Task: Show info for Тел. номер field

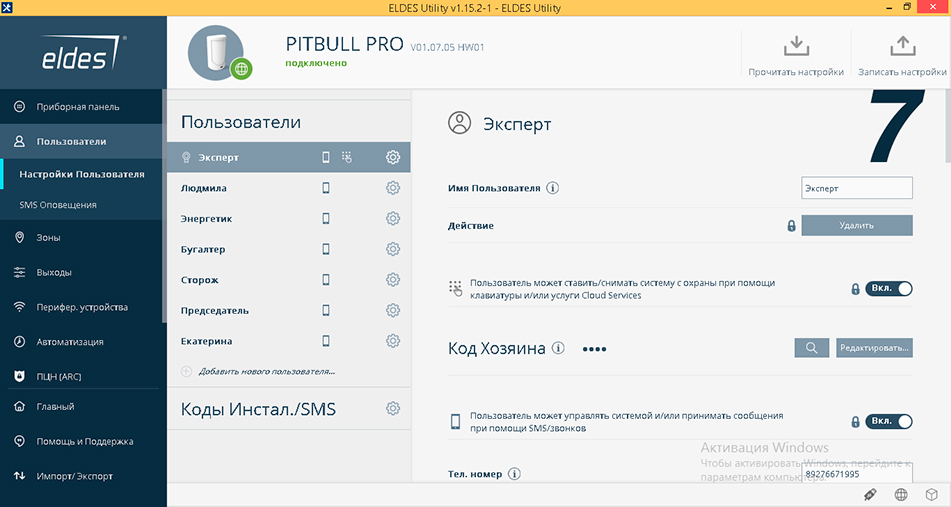Action: [514, 474]
